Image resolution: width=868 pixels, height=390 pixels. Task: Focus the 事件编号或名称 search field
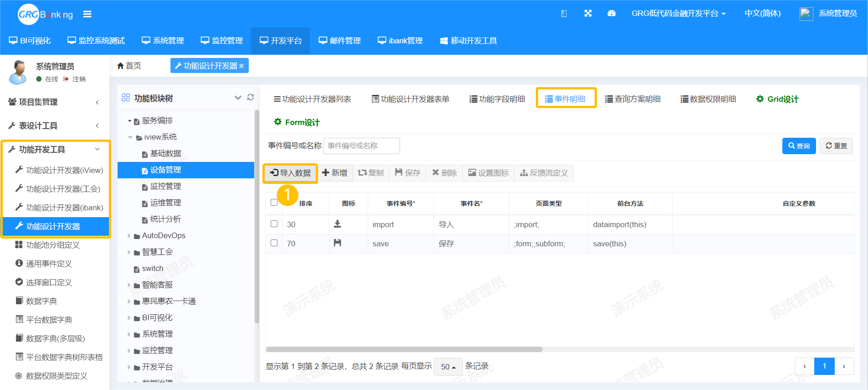click(362, 146)
